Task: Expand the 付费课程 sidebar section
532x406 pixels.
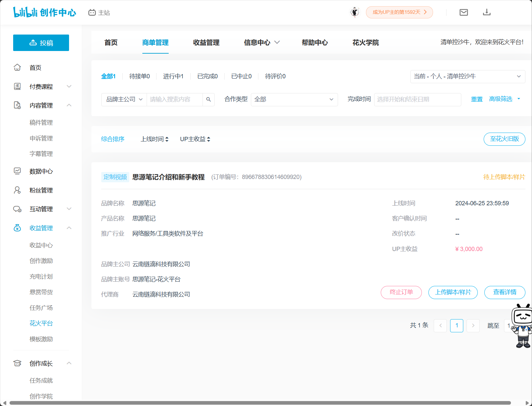Action: point(69,87)
